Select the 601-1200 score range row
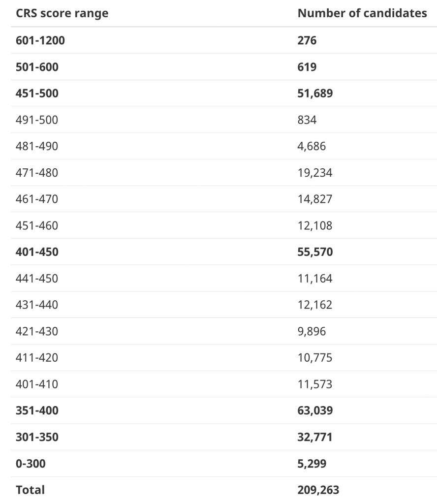This screenshot has height=504, width=437. 224,40
